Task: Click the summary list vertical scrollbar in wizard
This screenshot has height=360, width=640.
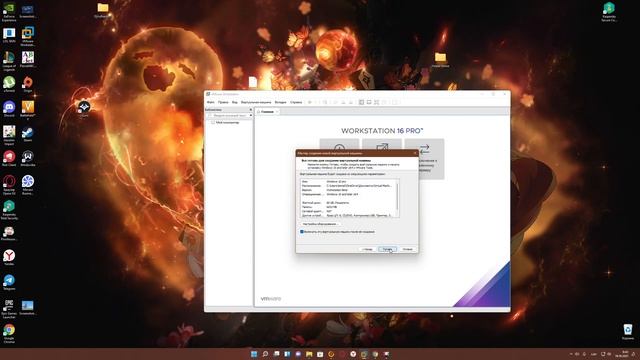Action: (x=398, y=198)
